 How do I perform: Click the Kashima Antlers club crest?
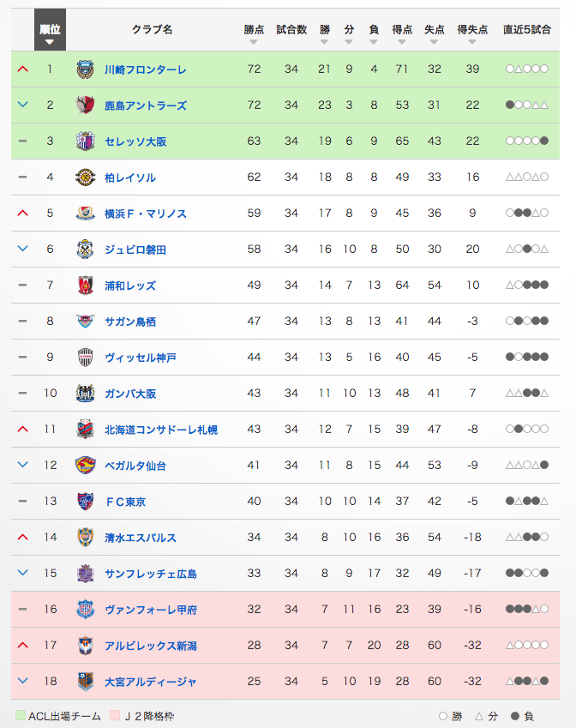pos(85,105)
